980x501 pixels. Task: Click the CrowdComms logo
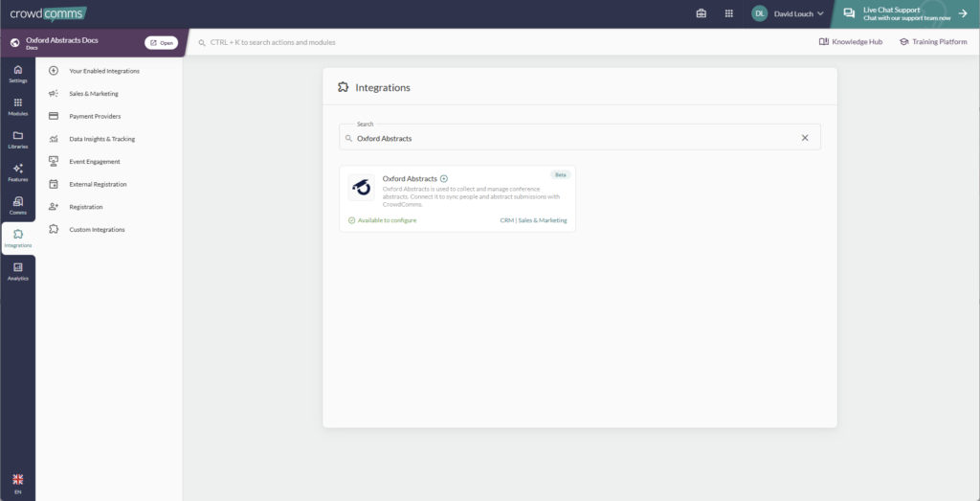point(48,13)
